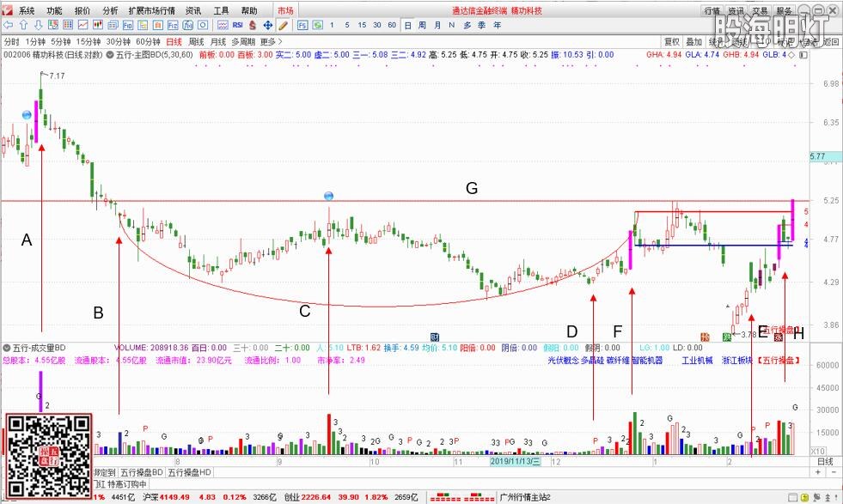
Task: Click the 广州行情主站2 server status
Action: click(x=525, y=497)
